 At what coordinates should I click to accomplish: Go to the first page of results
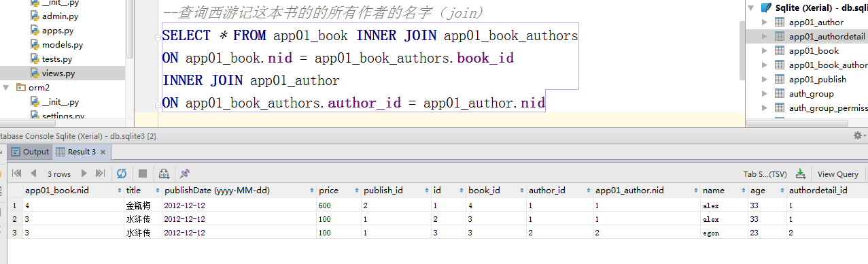(17, 174)
